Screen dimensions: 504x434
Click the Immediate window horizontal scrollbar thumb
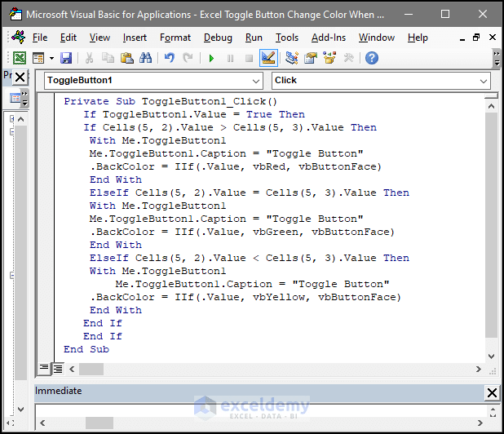coord(99,423)
